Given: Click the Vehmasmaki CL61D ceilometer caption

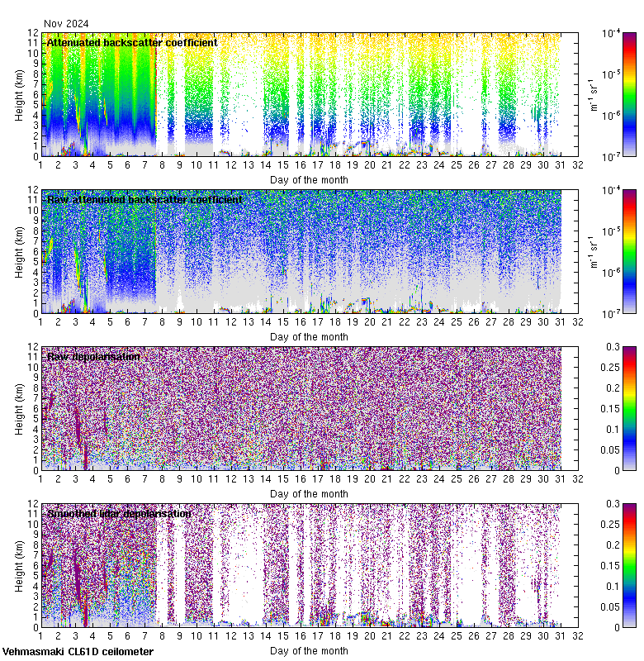Looking at the screenshot, I should (x=78, y=652).
